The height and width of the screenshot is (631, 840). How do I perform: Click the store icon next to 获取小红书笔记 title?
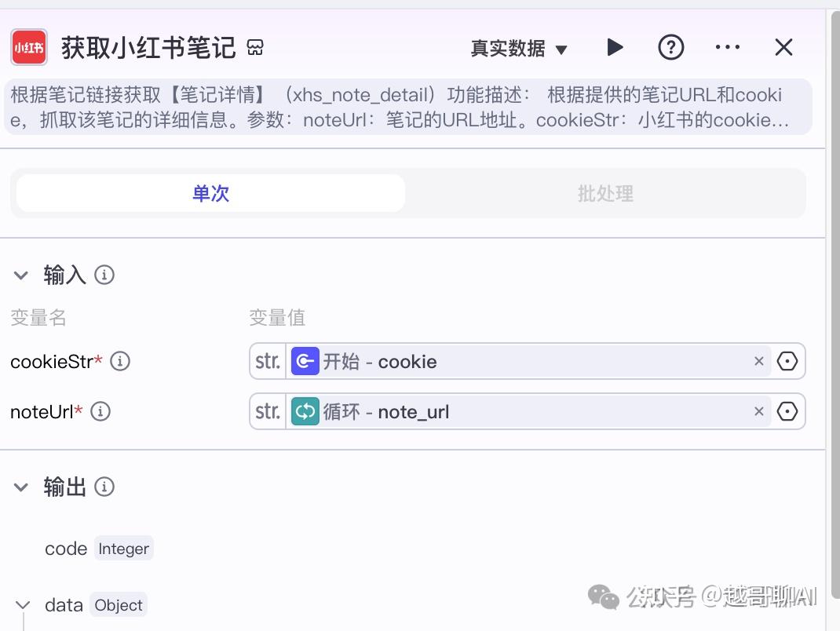coord(255,48)
